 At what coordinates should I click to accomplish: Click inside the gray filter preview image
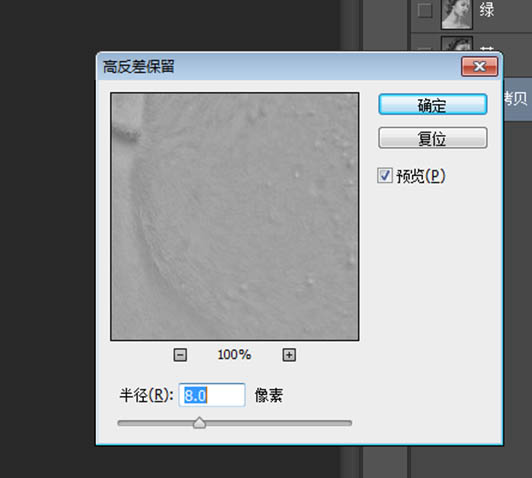(x=234, y=216)
